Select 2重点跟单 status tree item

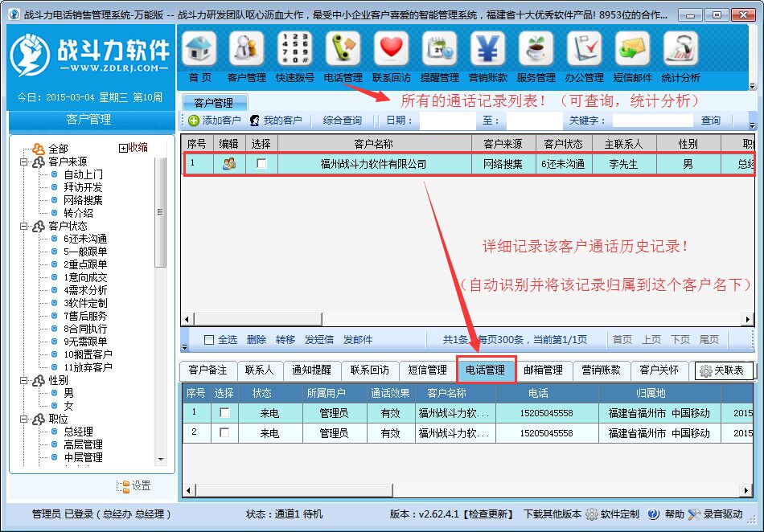(x=85, y=264)
